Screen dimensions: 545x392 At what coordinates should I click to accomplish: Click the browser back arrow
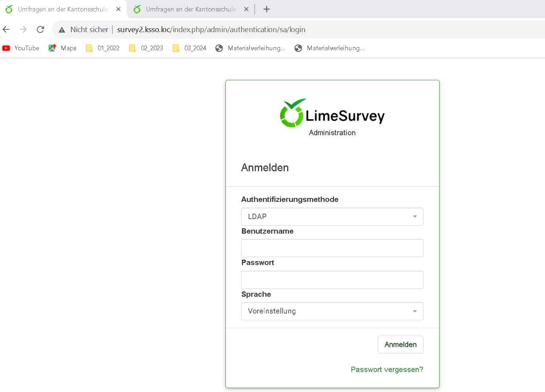(6, 29)
